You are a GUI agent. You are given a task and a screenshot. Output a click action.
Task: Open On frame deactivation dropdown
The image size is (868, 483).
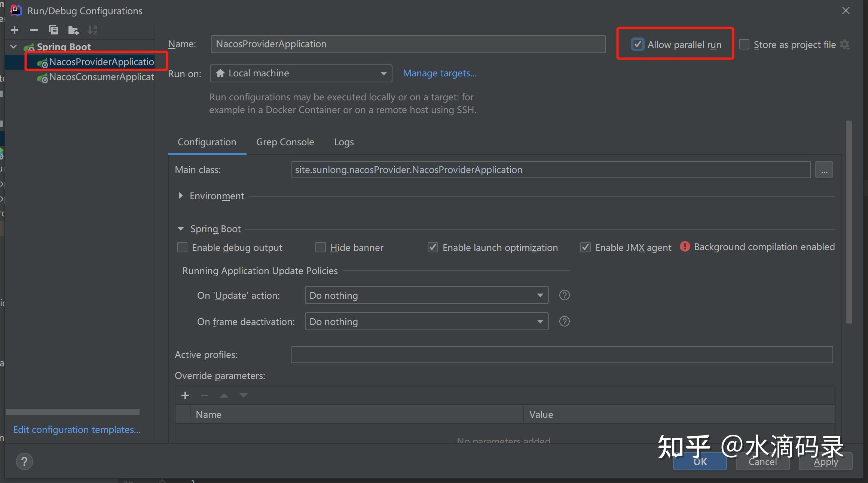click(x=427, y=322)
